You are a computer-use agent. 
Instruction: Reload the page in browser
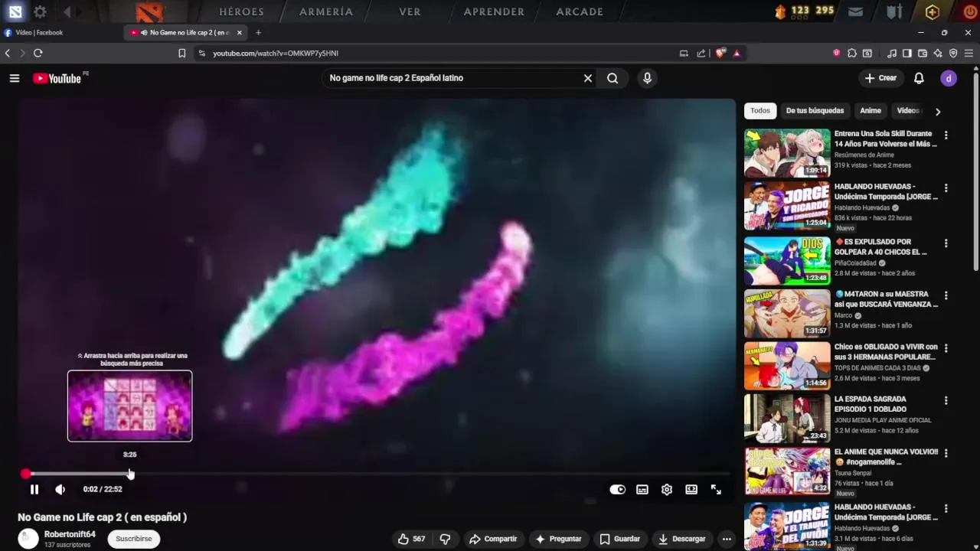click(x=38, y=54)
